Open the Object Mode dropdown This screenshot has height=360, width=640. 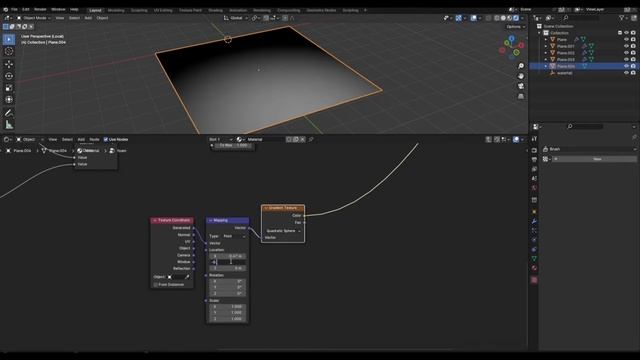[33, 18]
